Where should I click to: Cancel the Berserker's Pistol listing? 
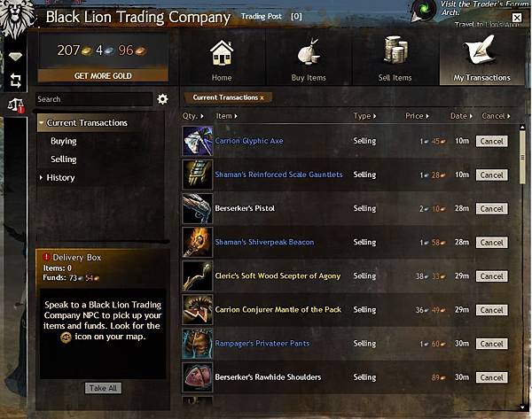[491, 209]
